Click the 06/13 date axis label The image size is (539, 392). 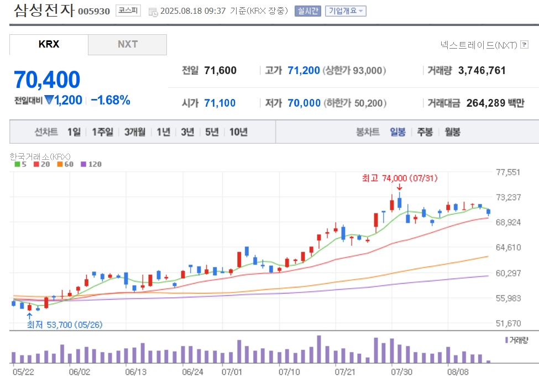point(135,372)
